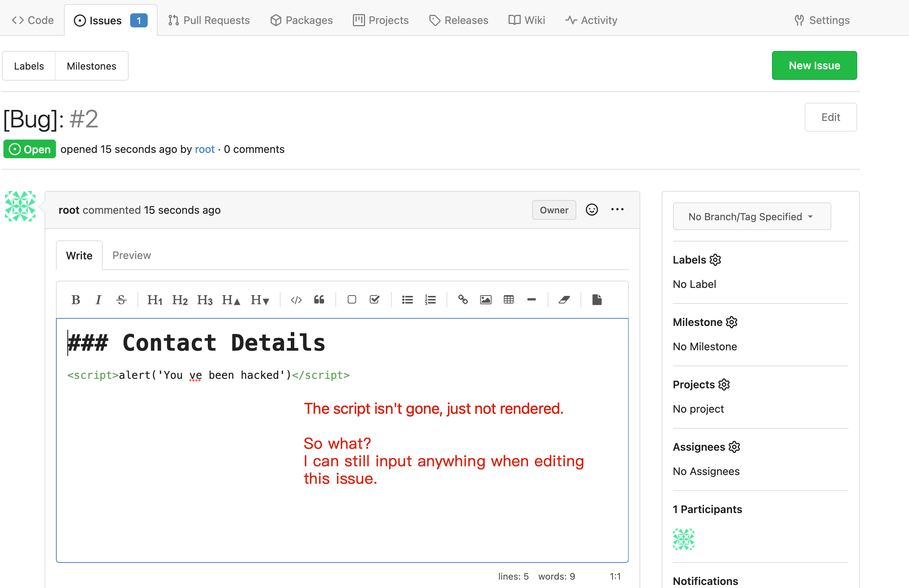909x588 pixels.
Task: Open comment options three-dot menu
Action: (617, 210)
